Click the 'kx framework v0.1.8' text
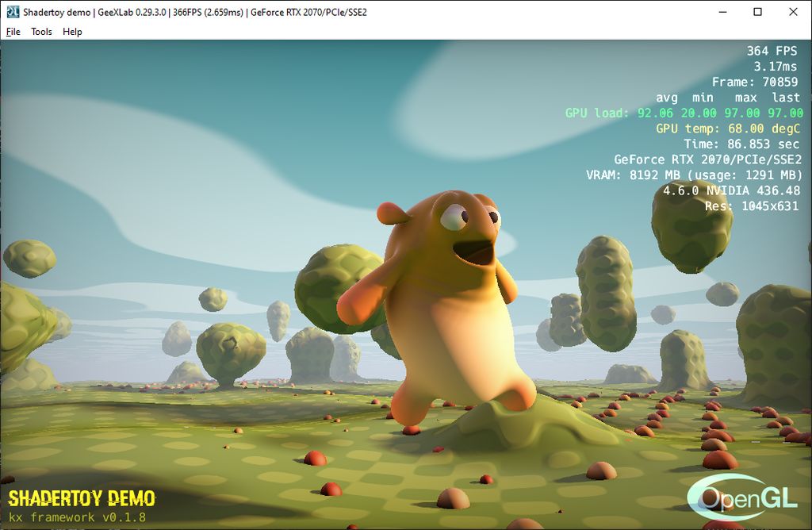The width and height of the screenshot is (812, 530). point(77,517)
